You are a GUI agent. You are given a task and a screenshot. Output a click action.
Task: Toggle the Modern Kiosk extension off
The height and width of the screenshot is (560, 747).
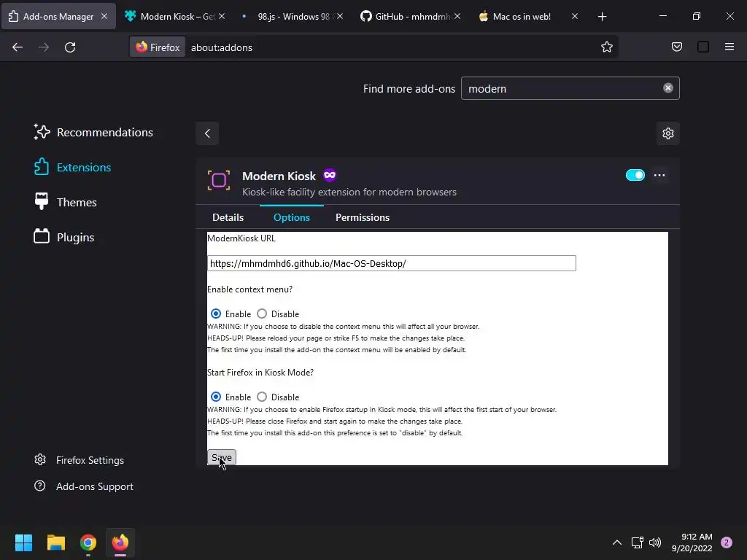pyautogui.click(x=635, y=175)
